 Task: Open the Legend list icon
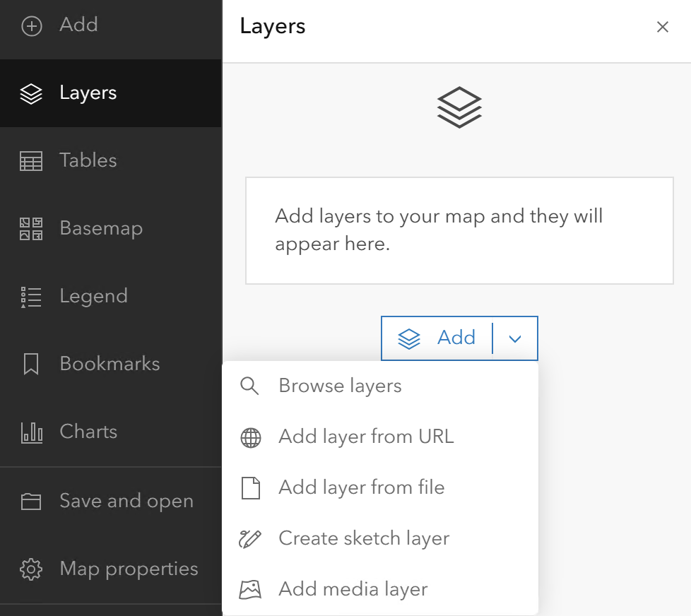pos(32,297)
